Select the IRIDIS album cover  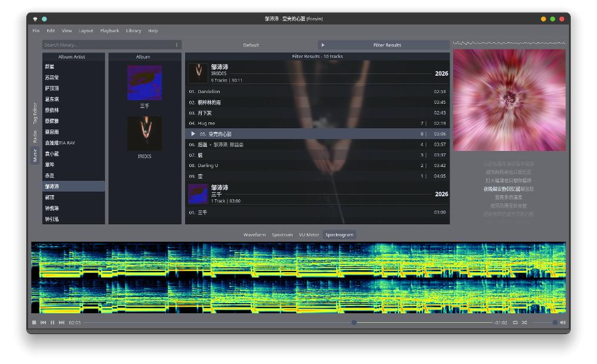144,133
